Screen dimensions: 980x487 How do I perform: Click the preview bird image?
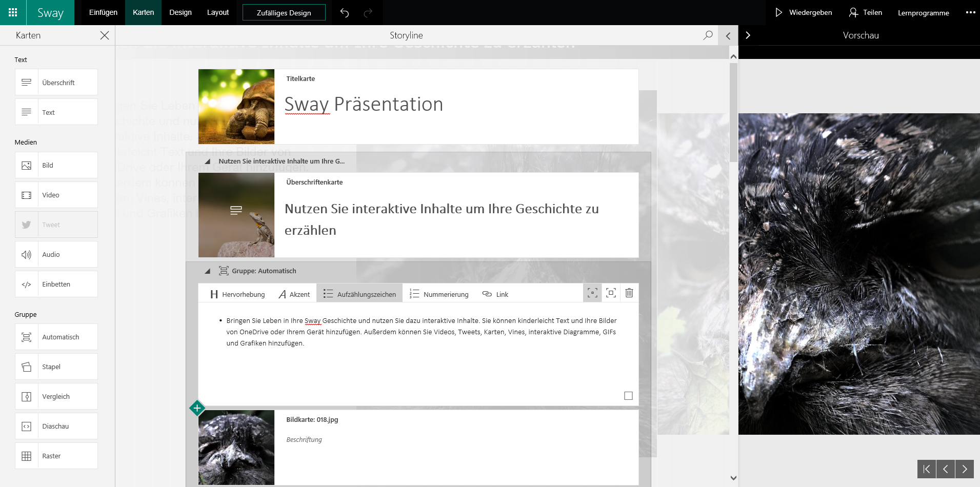coord(859,274)
